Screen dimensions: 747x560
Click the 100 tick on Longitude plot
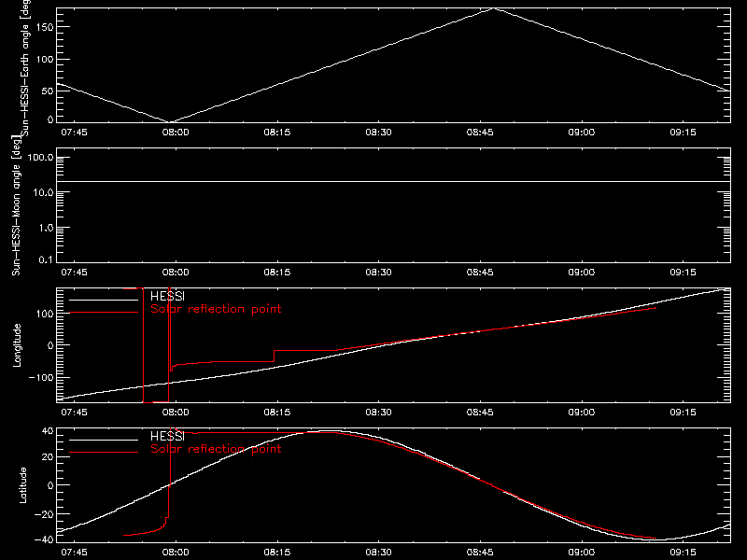[45, 314]
